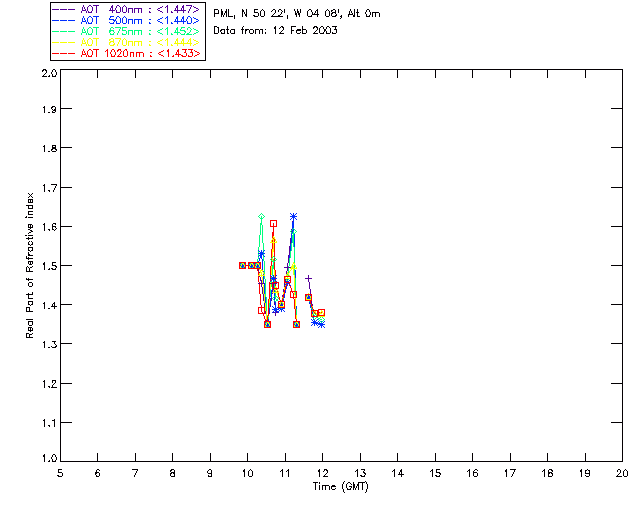Click the AOT 870nm yellow legend entry

click(126, 42)
